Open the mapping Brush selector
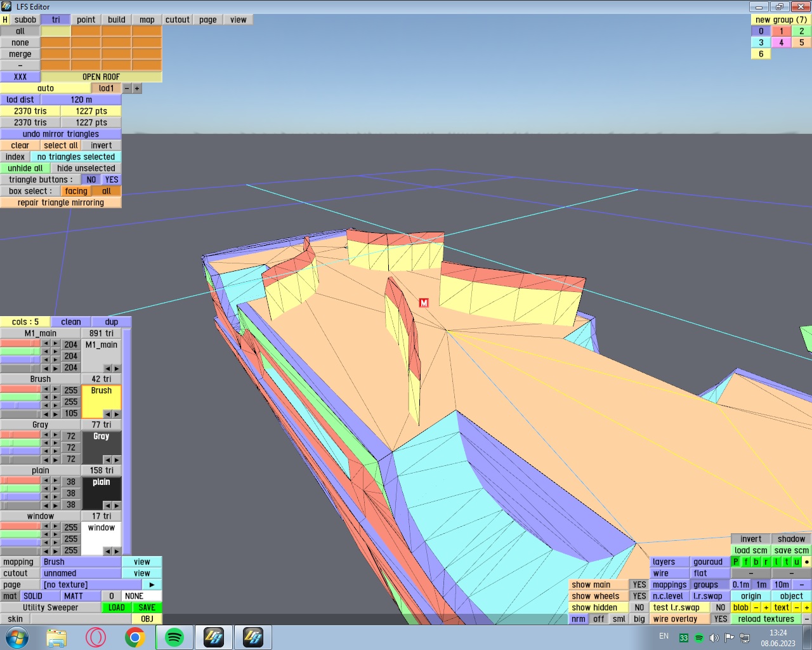Viewport: 812px width, 650px height. [81, 562]
